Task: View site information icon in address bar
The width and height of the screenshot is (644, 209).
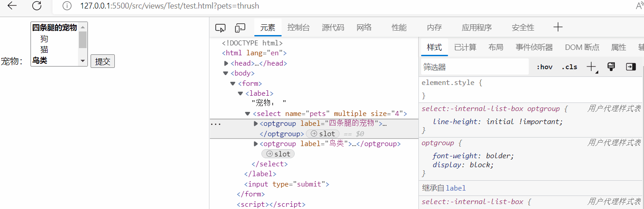Action: pos(67,6)
